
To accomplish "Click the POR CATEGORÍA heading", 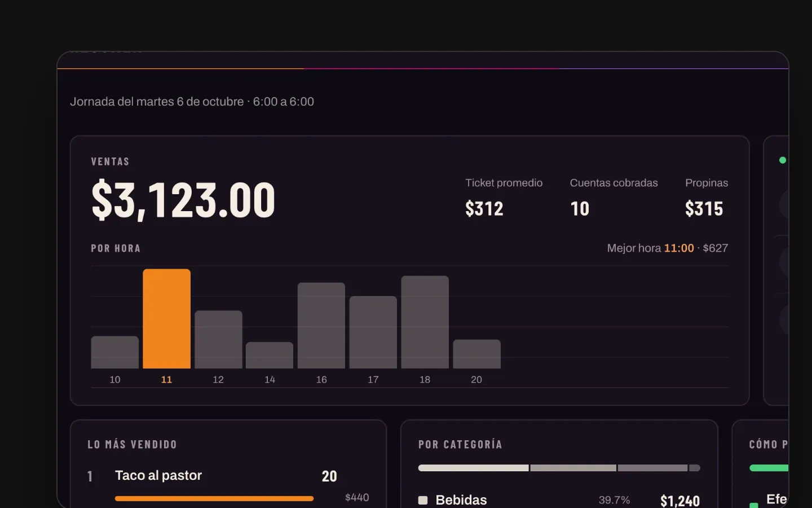I will pos(460,445).
